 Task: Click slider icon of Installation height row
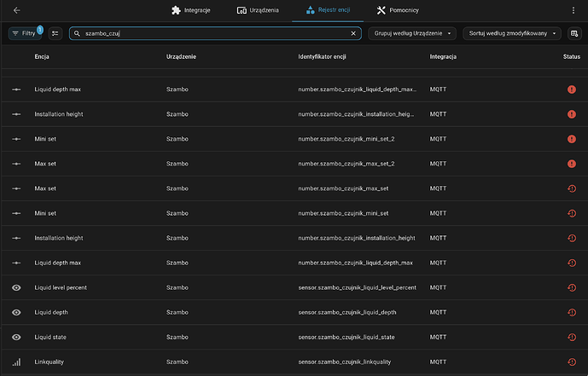pyautogui.click(x=16, y=114)
